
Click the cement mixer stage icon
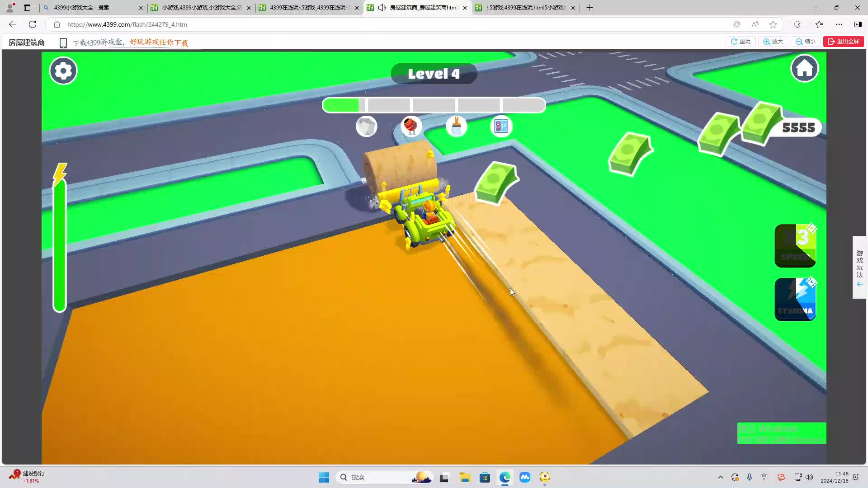coord(411,126)
